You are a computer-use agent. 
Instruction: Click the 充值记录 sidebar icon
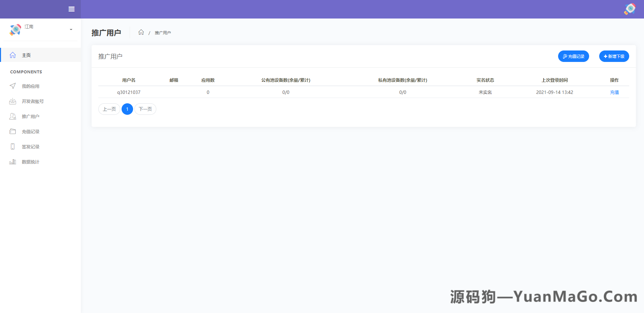coord(12,132)
